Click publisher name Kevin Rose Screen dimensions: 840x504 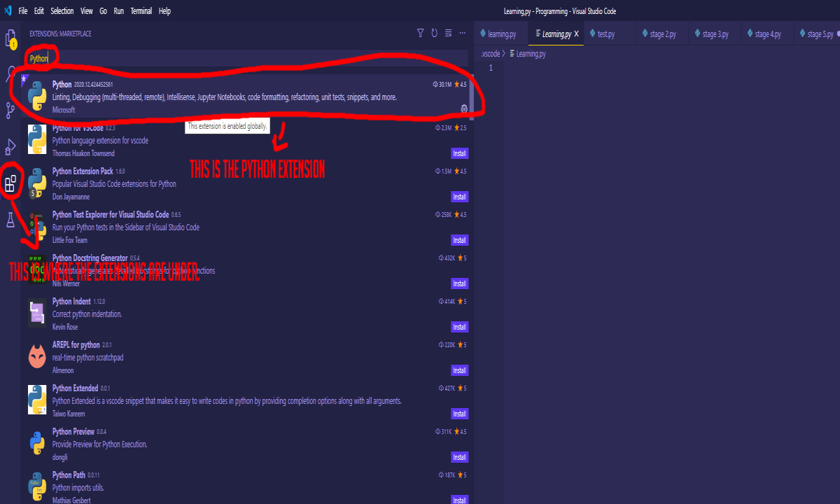[65, 327]
